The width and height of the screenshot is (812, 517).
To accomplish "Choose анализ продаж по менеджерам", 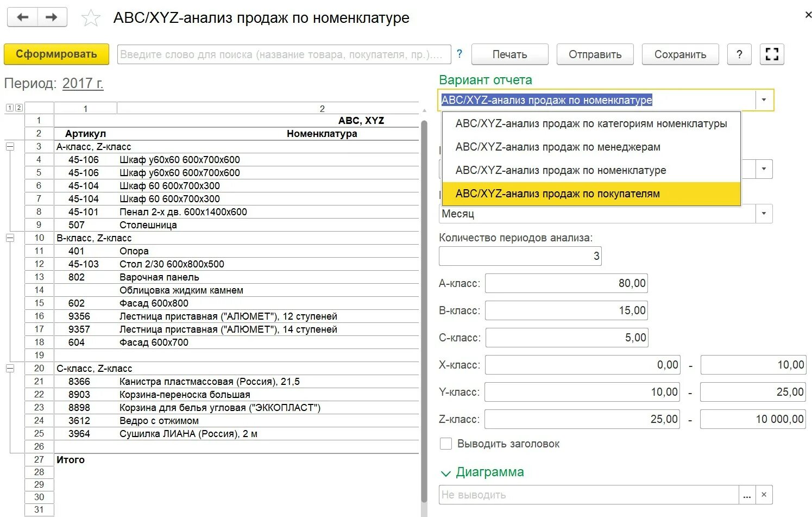I will point(591,147).
